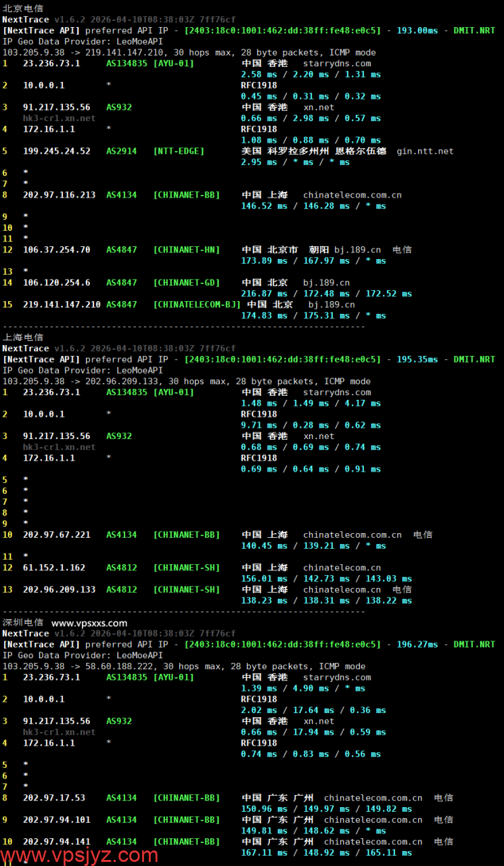Viewport: 504px width, 866px height.
Task: Select the 上海电信 section heading
Action: (23, 337)
